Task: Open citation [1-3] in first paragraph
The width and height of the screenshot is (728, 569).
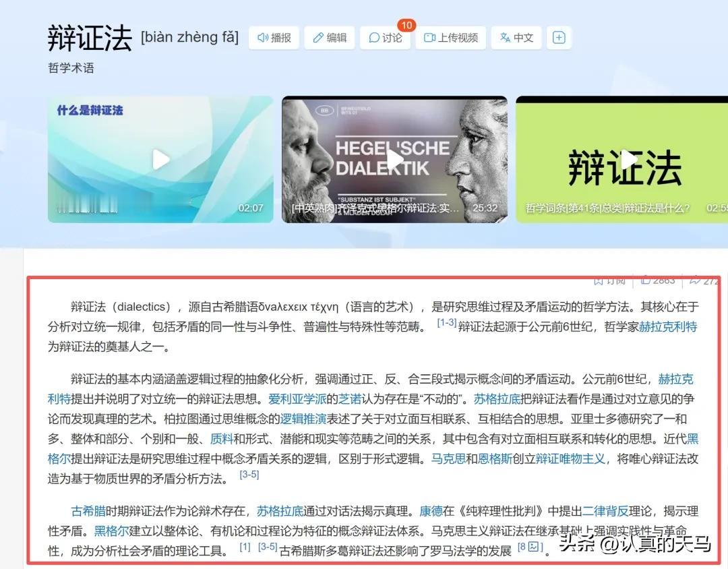Action: coord(447,323)
